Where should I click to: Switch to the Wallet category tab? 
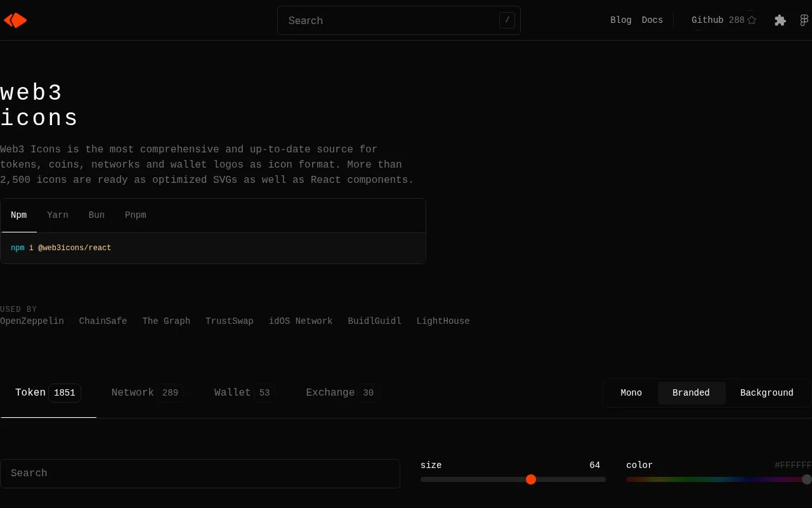[x=245, y=393]
